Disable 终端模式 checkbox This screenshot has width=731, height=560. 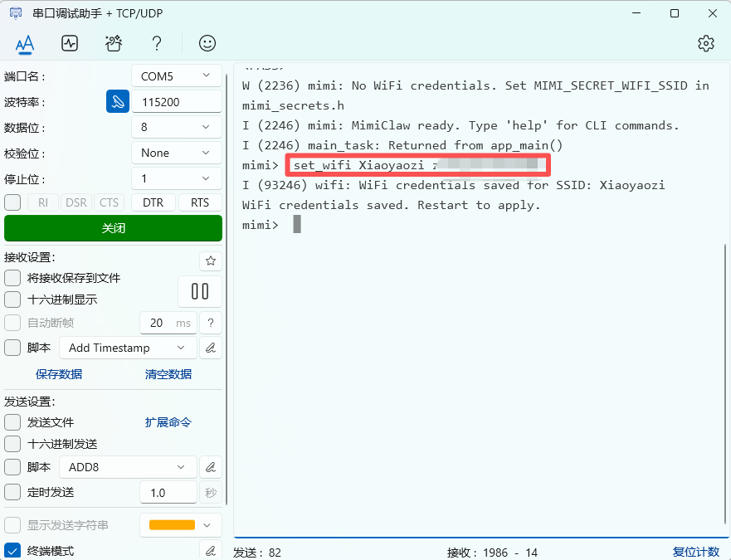tap(12, 551)
